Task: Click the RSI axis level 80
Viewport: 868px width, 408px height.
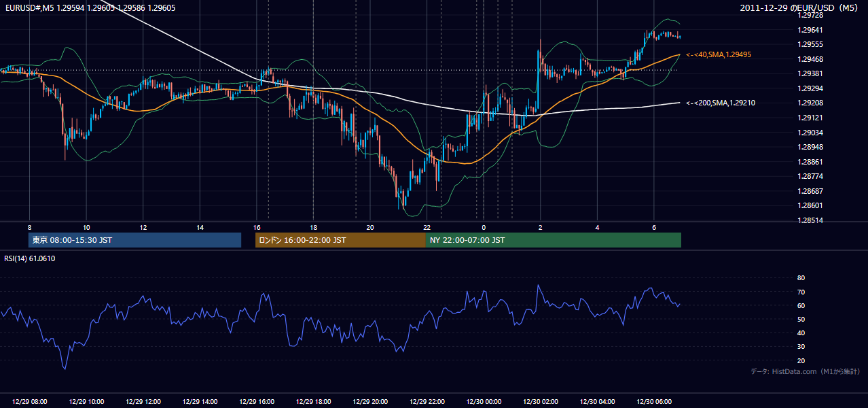Action: coord(801,278)
